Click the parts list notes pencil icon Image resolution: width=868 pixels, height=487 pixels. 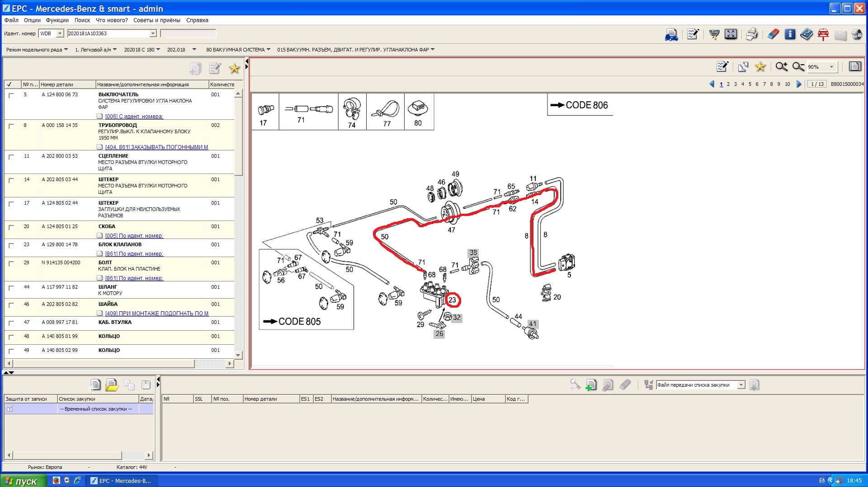[x=215, y=69]
